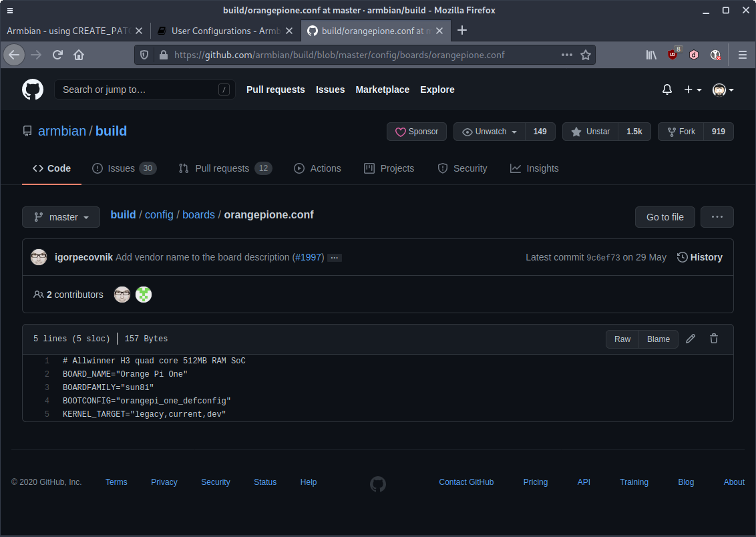Show site security padlock info

click(x=164, y=55)
